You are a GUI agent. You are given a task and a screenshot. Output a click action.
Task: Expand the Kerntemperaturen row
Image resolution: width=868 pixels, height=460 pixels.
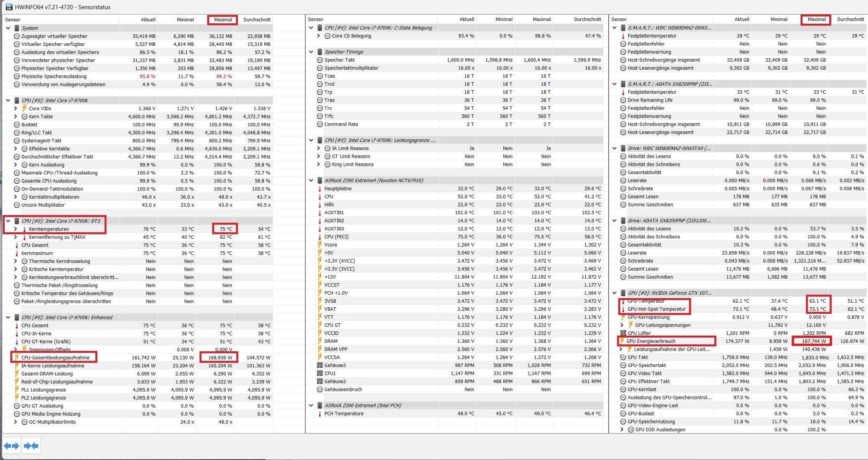coord(15,229)
